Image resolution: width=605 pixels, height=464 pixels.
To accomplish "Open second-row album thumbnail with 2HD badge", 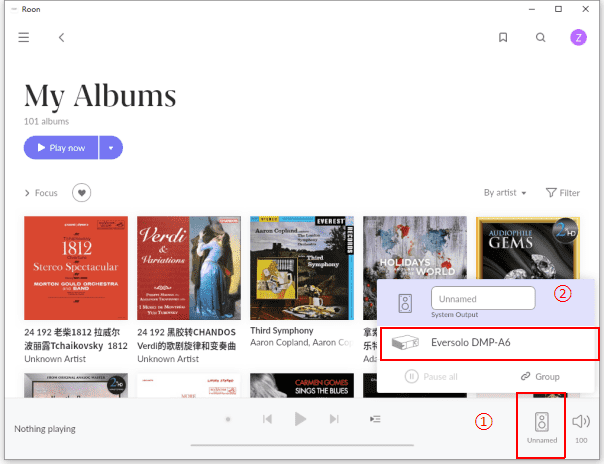I will (76, 385).
